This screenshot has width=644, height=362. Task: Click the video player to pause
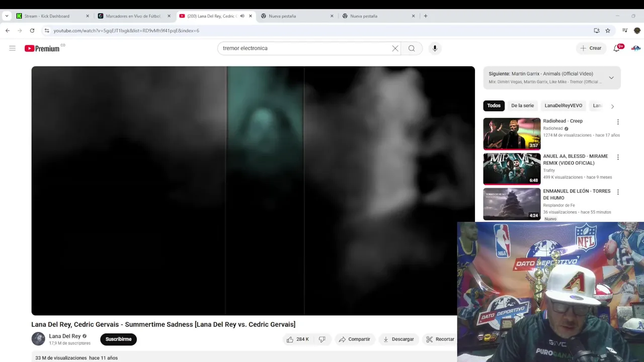253,191
